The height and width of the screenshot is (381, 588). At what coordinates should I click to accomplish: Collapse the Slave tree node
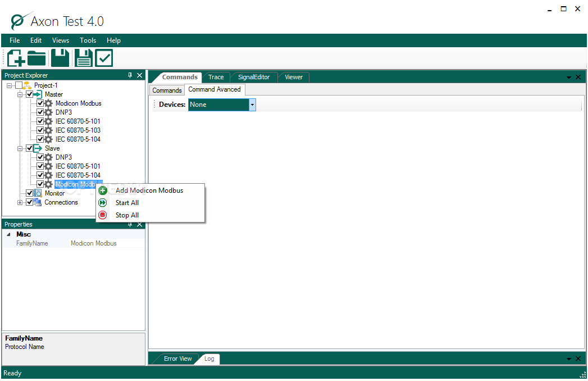pyautogui.click(x=20, y=149)
